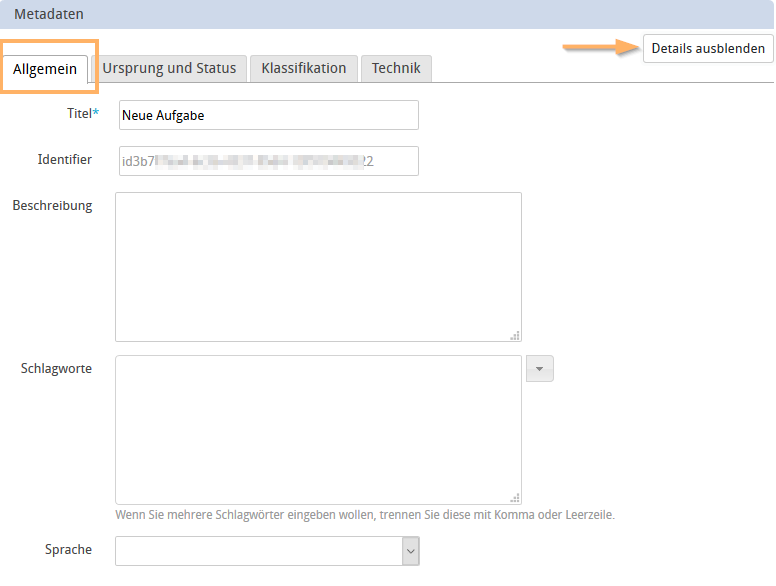
Task: Open the Schlagworte dropdown arrow button
Action: [539, 369]
